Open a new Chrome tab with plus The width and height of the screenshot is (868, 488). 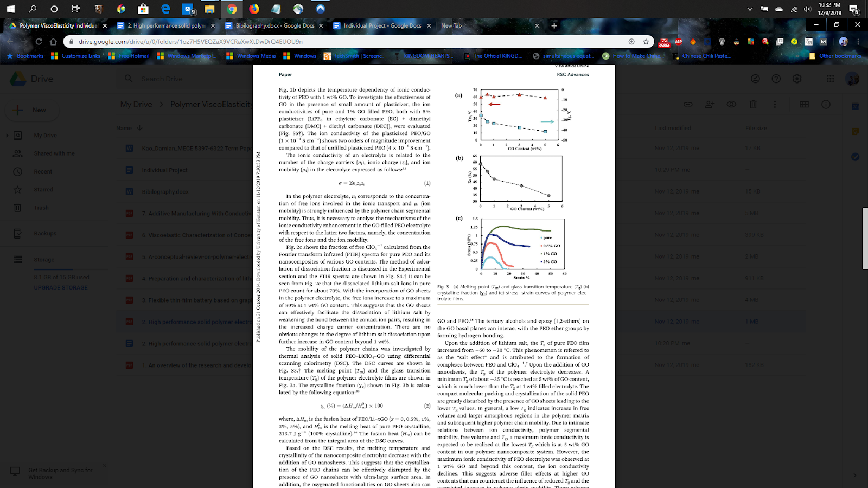(554, 25)
